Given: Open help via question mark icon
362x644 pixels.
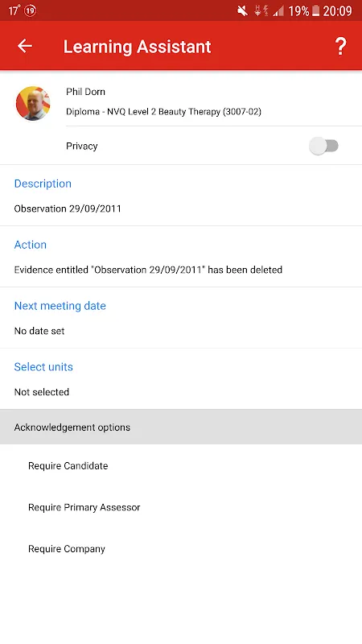Looking at the screenshot, I should tap(340, 47).
